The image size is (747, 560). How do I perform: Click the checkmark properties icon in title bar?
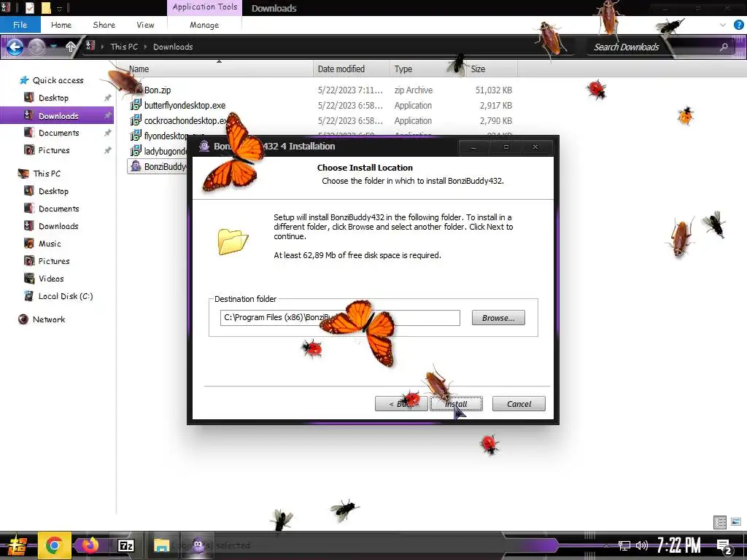coord(29,7)
